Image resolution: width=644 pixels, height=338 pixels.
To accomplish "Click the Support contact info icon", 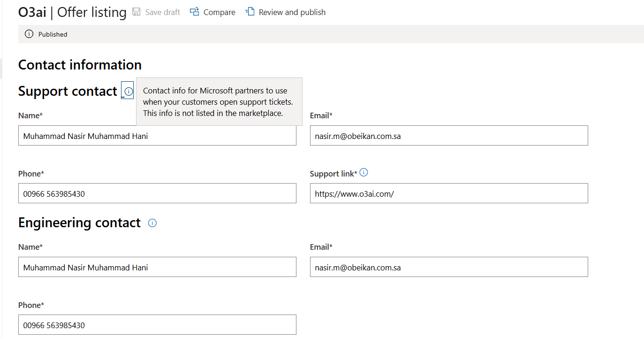I will point(129,92).
